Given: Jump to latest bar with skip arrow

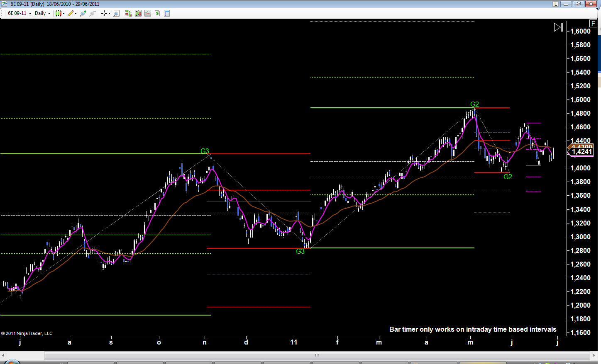Looking at the screenshot, I should [x=558, y=27].
